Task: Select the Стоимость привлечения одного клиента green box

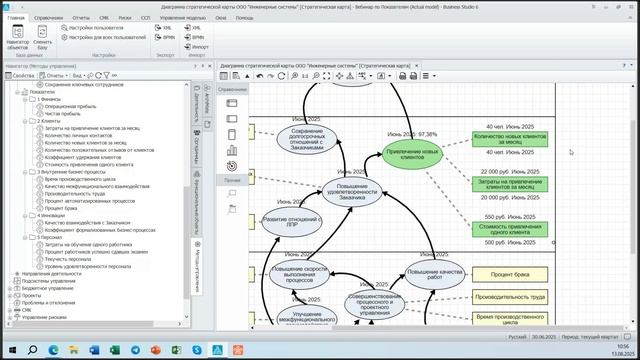Action: coord(510,229)
